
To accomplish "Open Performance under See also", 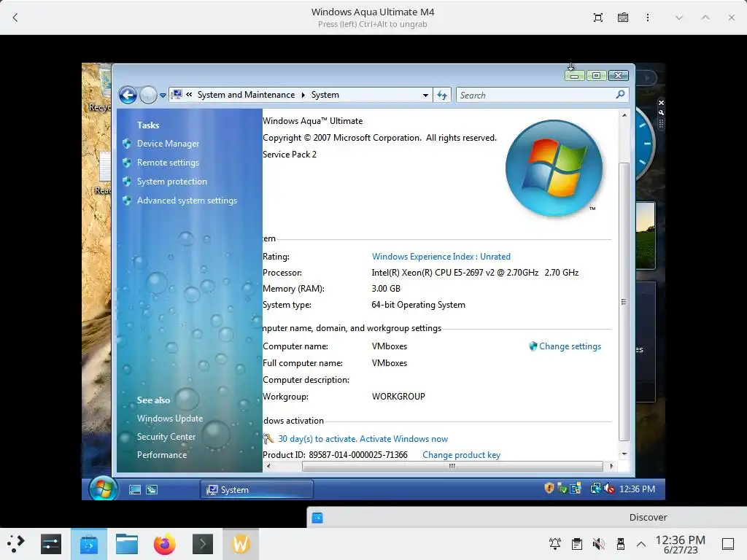I will coord(162,455).
